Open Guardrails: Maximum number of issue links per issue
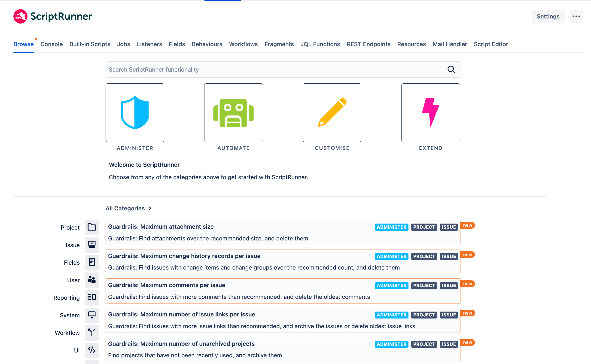 pos(283,320)
